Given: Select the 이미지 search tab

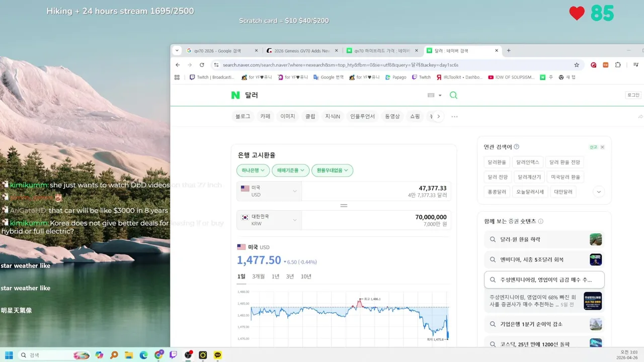Looking at the screenshot, I should (288, 117).
